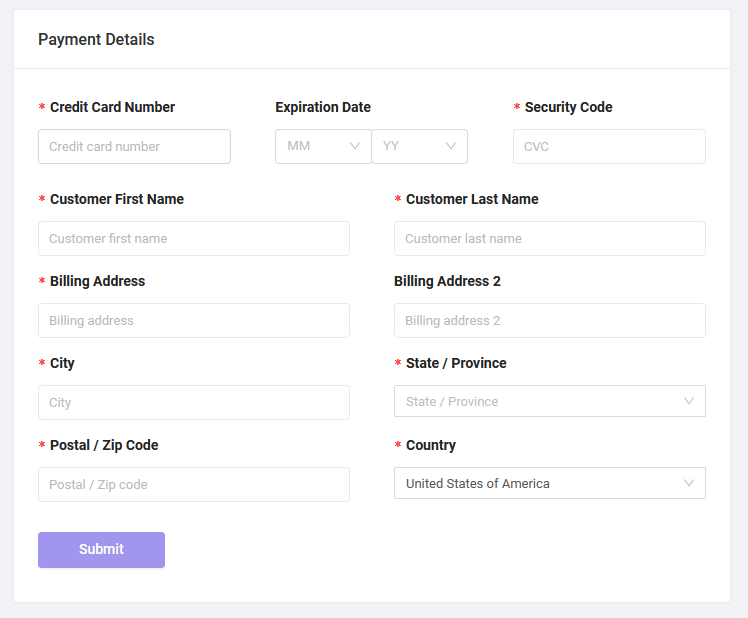
Task: Click the Credit Card Number label
Action: [x=112, y=107]
